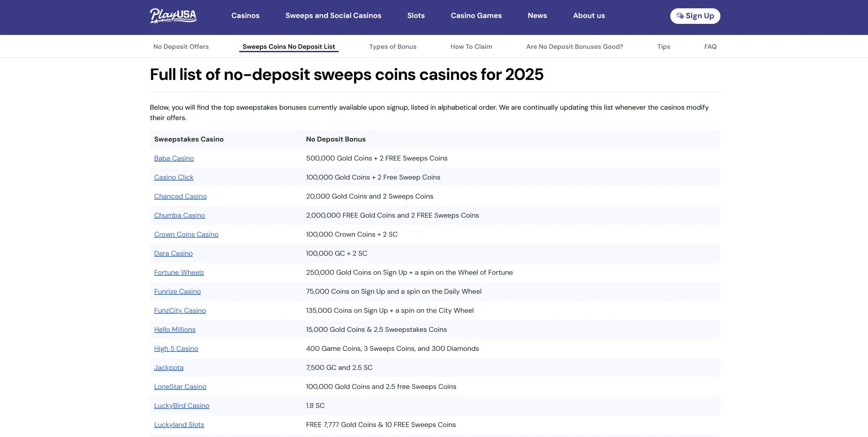This screenshot has height=437, width=868.
Task: Open the FunzCity Casino link
Action: pos(180,310)
